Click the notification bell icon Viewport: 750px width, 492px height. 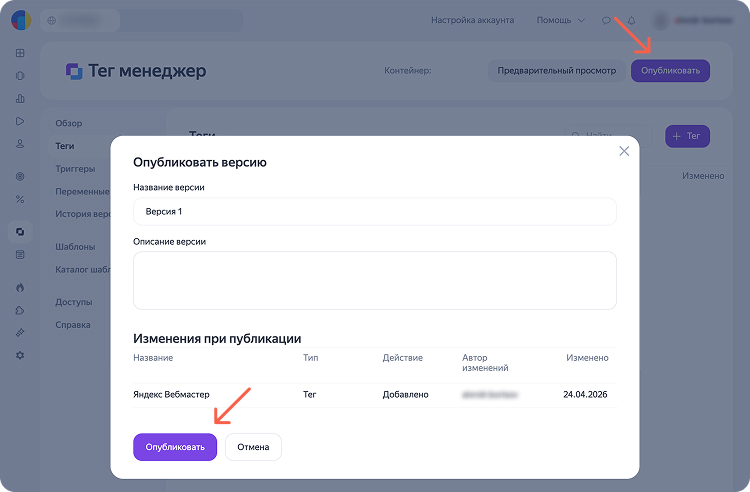point(631,20)
